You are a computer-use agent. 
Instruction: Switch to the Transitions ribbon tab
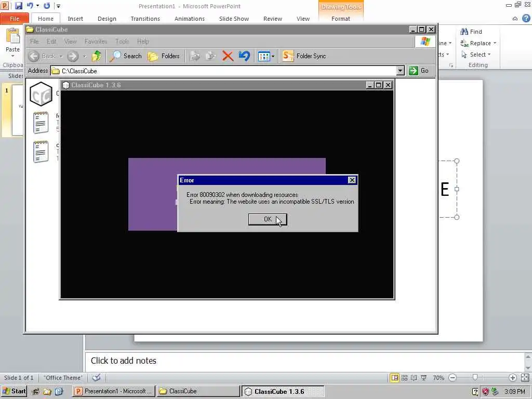(145, 19)
